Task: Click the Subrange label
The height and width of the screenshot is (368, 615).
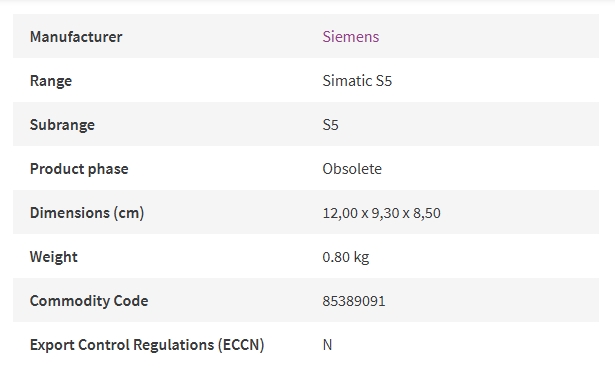Action: tap(62, 125)
